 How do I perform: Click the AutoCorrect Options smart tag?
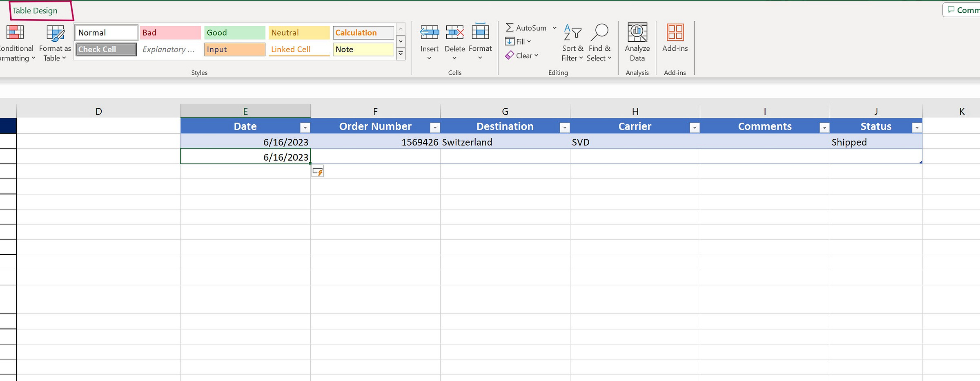(318, 172)
